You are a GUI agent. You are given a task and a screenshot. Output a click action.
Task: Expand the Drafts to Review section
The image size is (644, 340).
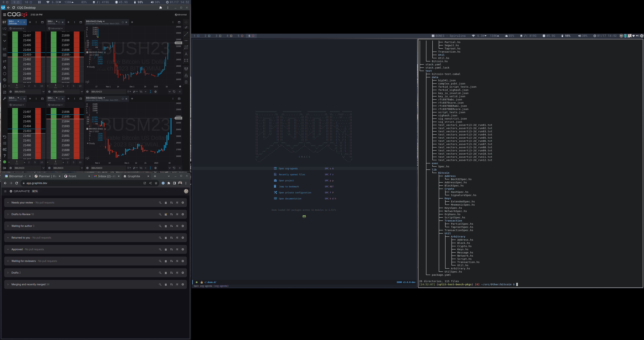click(8, 214)
